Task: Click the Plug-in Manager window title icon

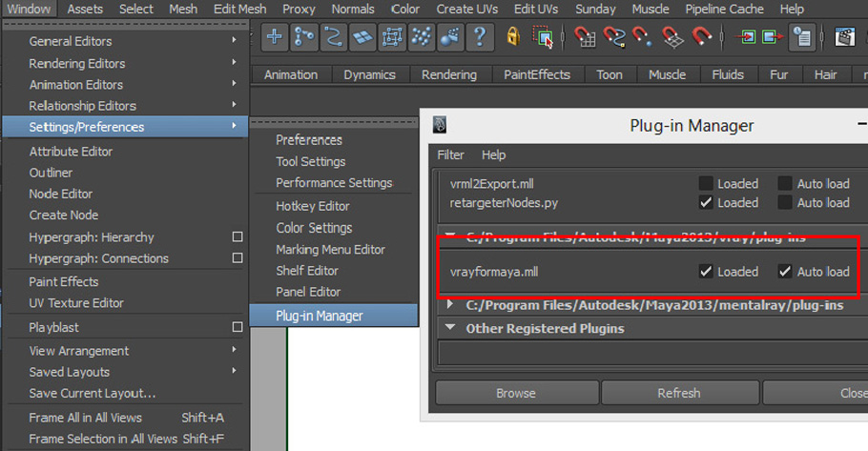Action: (x=440, y=125)
